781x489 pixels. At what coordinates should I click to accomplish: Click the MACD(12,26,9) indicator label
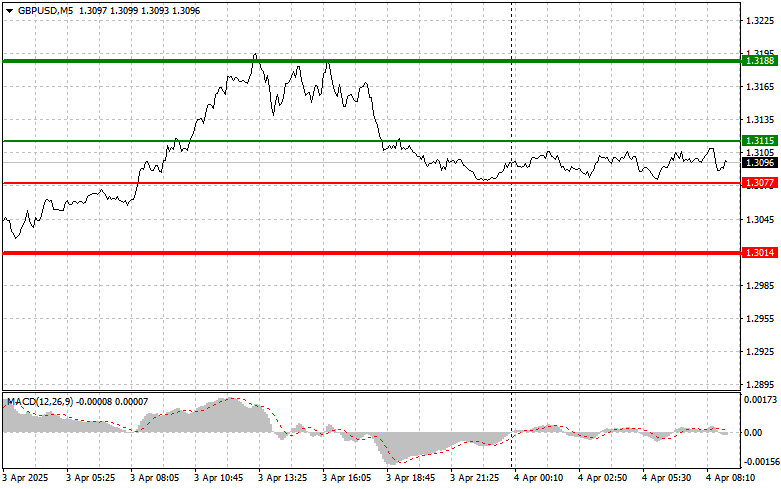click(x=39, y=401)
